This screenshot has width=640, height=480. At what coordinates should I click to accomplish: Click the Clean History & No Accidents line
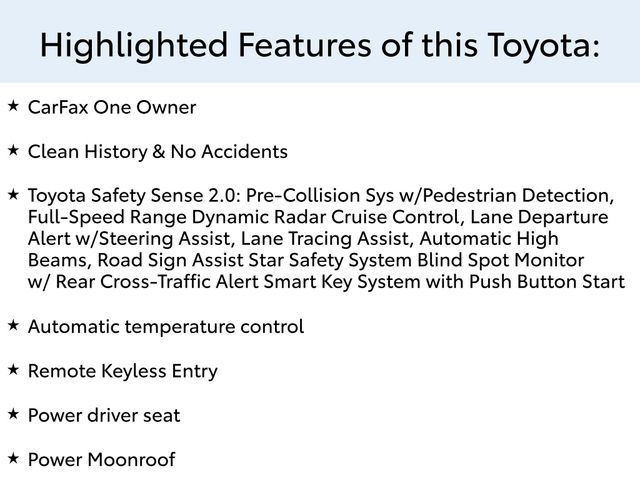point(158,152)
